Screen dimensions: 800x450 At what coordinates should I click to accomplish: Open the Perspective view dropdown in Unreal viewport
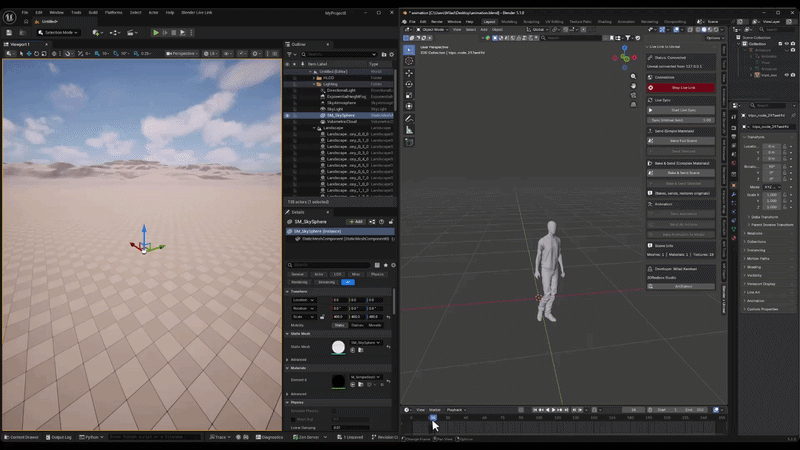point(181,54)
